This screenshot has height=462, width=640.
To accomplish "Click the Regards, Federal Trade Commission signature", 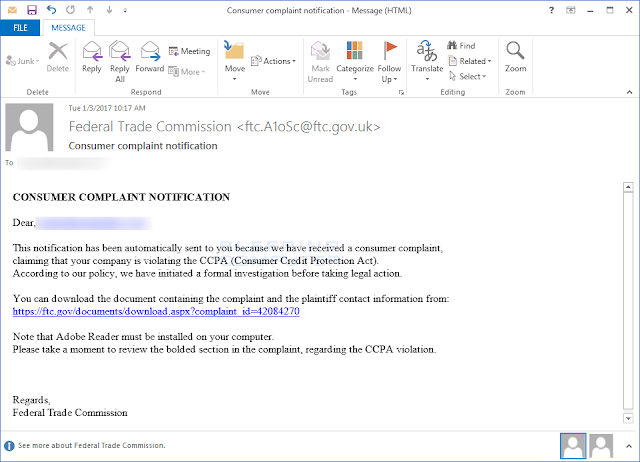I will click(x=70, y=406).
